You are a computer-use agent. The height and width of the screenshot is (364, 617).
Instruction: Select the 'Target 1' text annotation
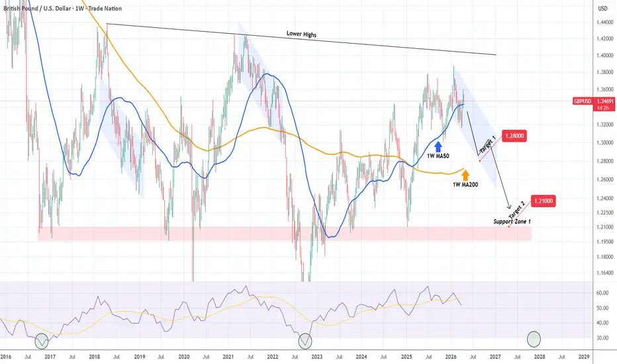(487, 144)
